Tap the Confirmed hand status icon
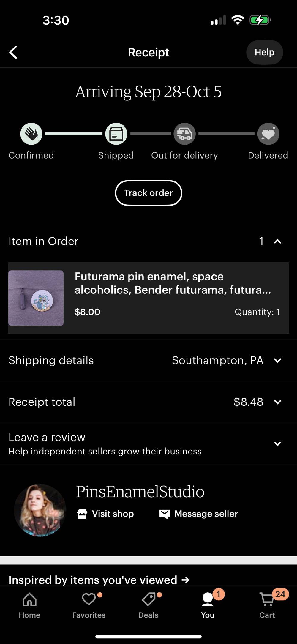The image size is (297, 644). click(31, 134)
